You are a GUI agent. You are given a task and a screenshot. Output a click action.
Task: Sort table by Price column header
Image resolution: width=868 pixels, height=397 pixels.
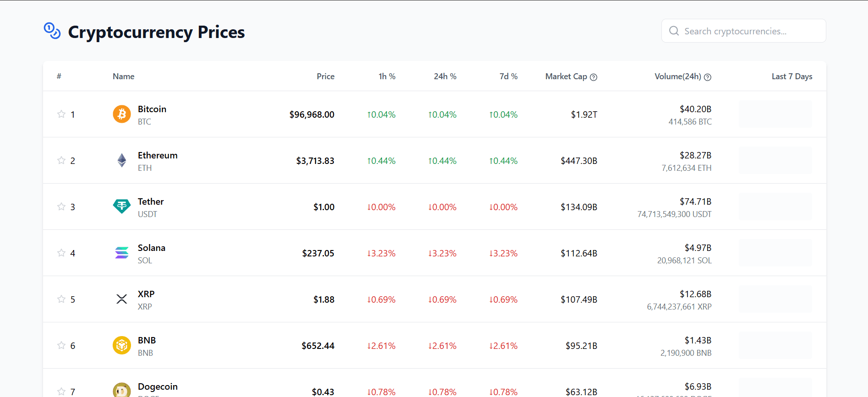coord(325,76)
